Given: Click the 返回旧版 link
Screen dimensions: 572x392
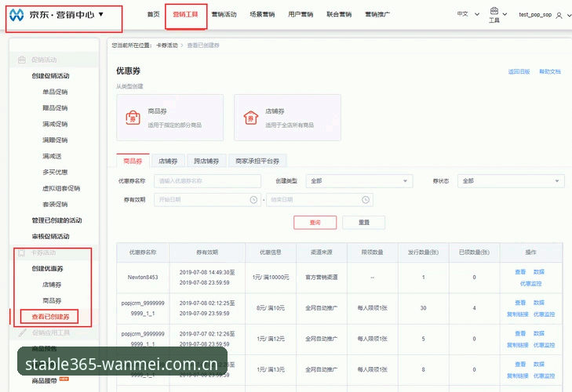Looking at the screenshot, I should tap(519, 71).
